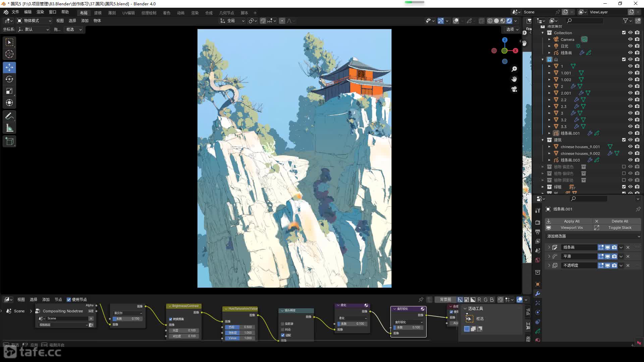Open the 物体模式 mode dropdown

(x=34, y=21)
